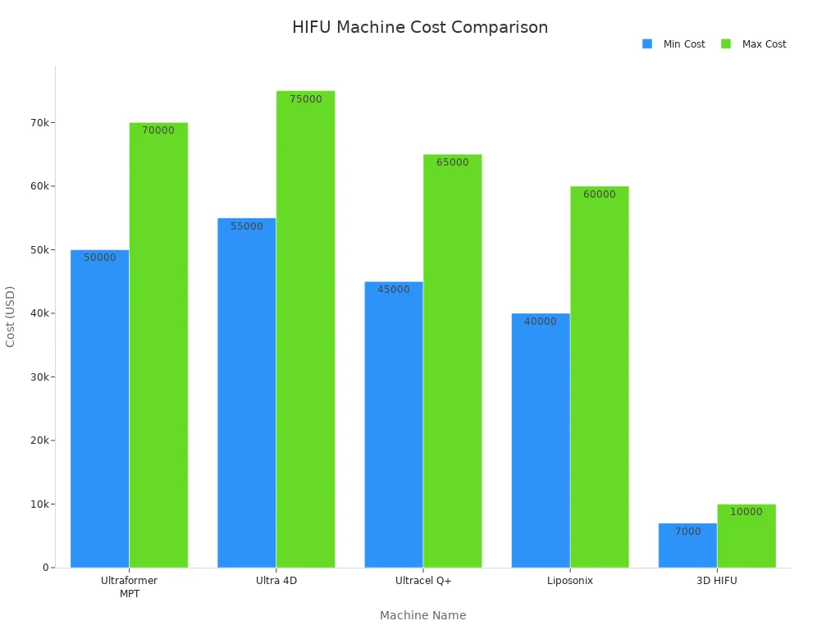Click the Machine Name axis label
The image size is (840, 630).
point(422,615)
